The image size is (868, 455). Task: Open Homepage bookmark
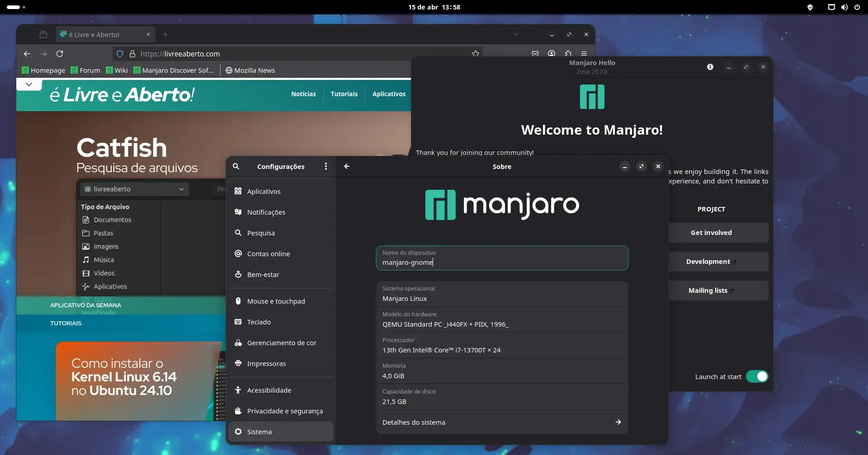tap(43, 70)
